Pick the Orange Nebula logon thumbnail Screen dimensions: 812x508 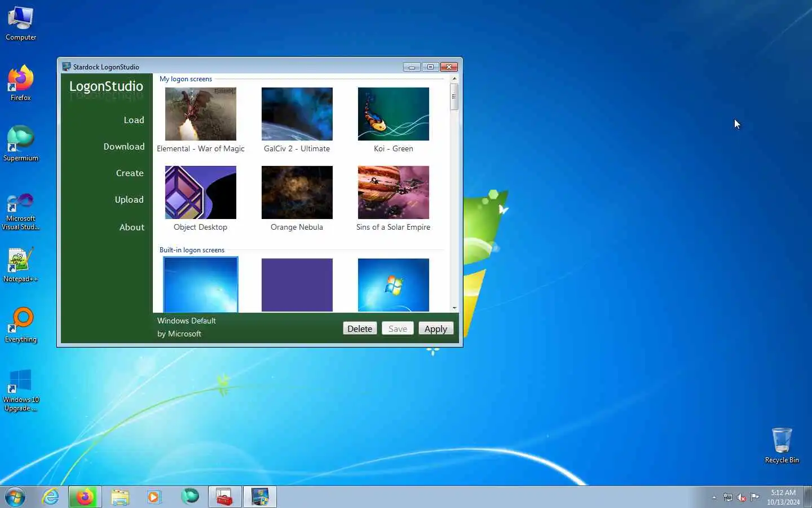pos(297,192)
